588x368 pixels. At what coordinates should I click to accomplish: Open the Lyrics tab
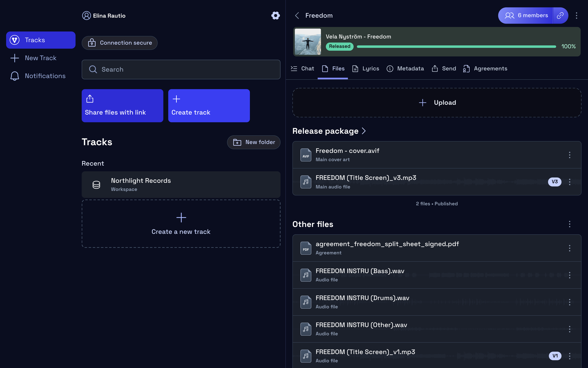365,69
